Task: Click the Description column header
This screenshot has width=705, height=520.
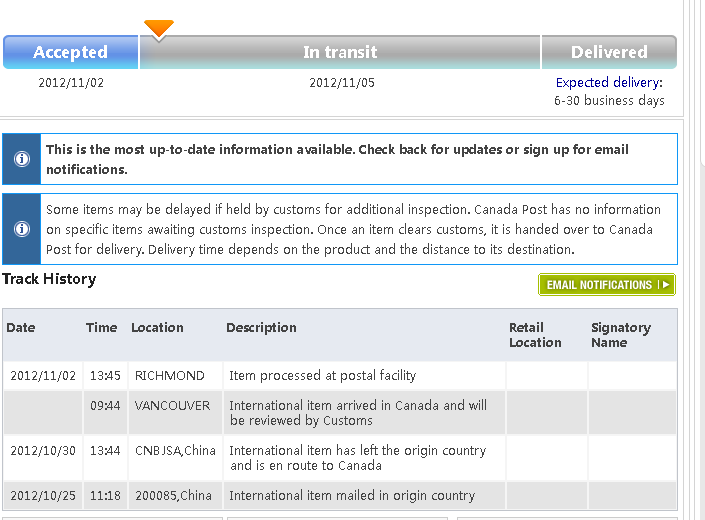Action: (261, 327)
